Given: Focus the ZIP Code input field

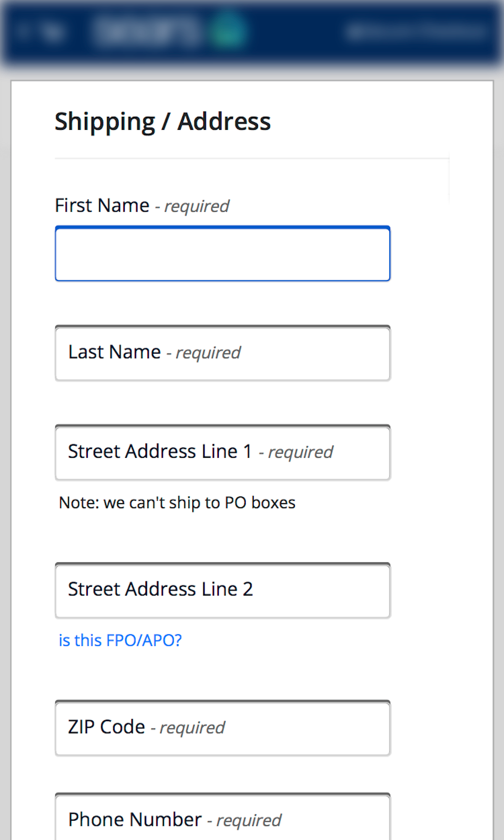Looking at the screenshot, I should coord(222,727).
